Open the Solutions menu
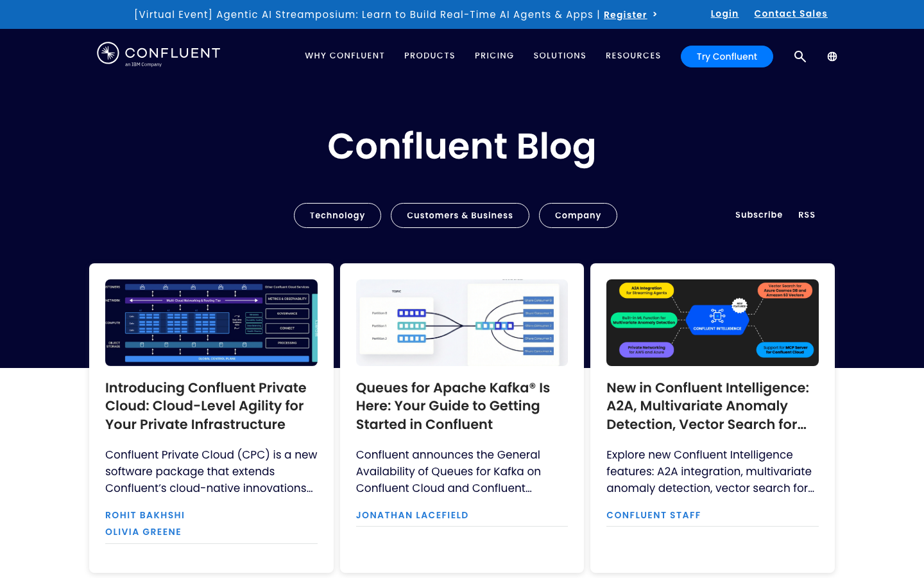The width and height of the screenshot is (924, 578). (x=560, y=56)
